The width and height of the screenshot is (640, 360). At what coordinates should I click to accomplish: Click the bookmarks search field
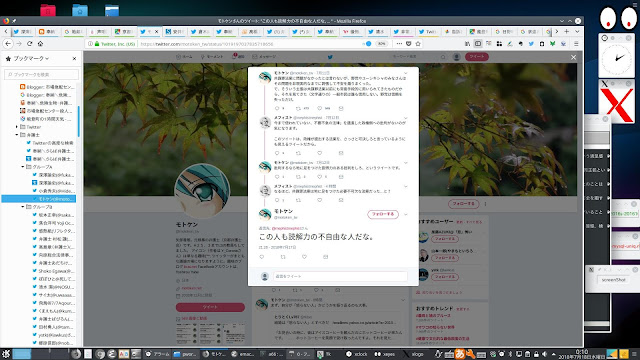(41, 74)
